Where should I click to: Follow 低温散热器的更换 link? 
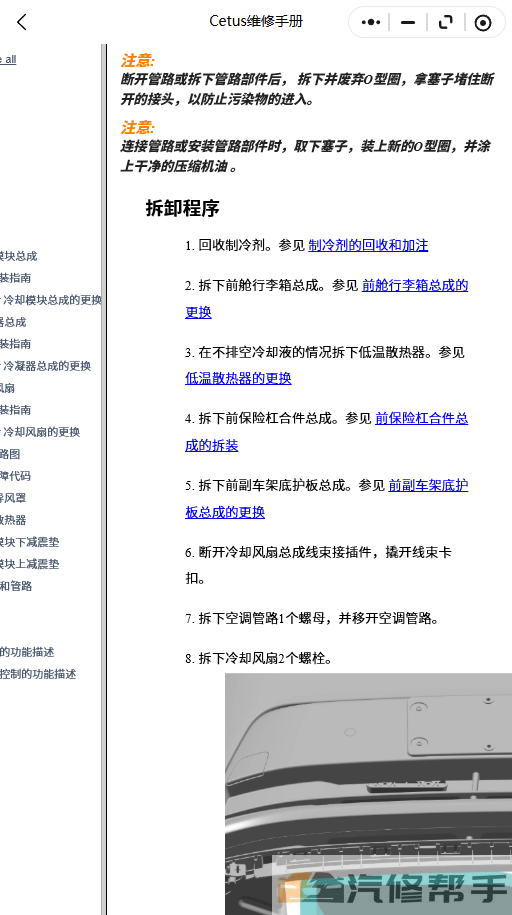(238, 379)
